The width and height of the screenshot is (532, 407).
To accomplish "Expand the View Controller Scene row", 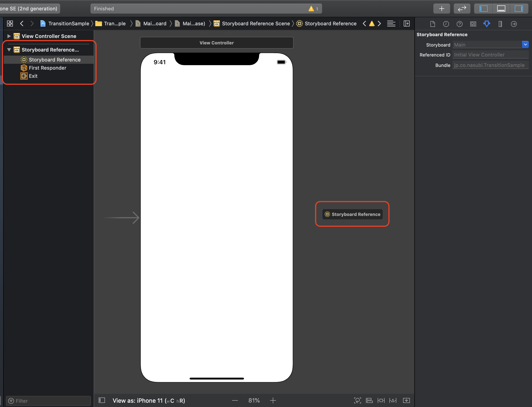I will coord(9,36).
